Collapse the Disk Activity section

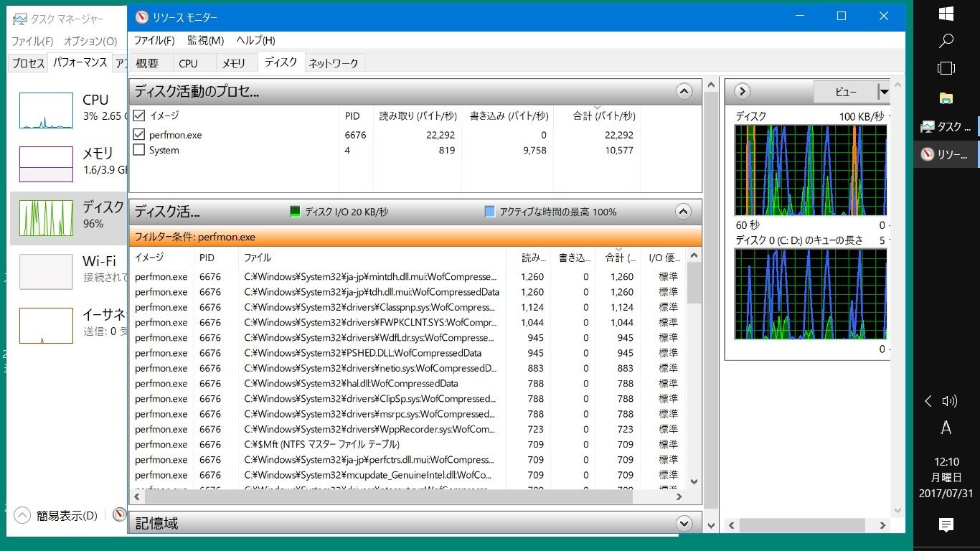684,212
